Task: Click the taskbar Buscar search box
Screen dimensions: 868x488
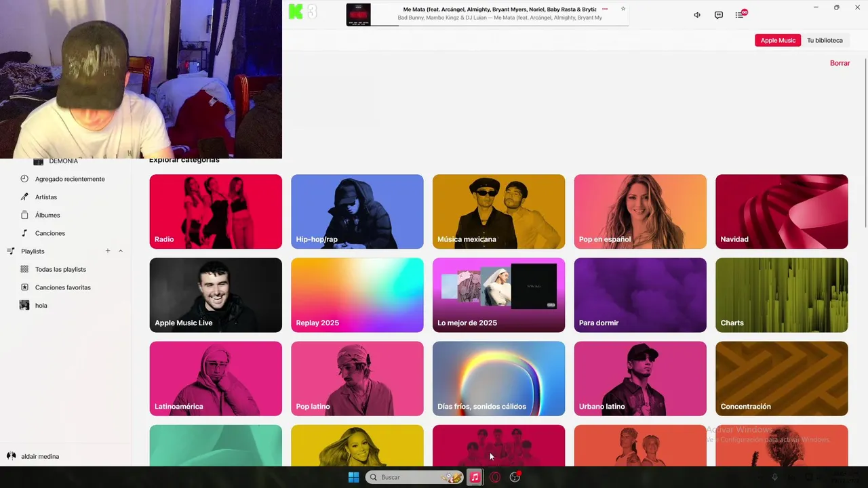Action: pyautogui.click(x=414, y=477)
